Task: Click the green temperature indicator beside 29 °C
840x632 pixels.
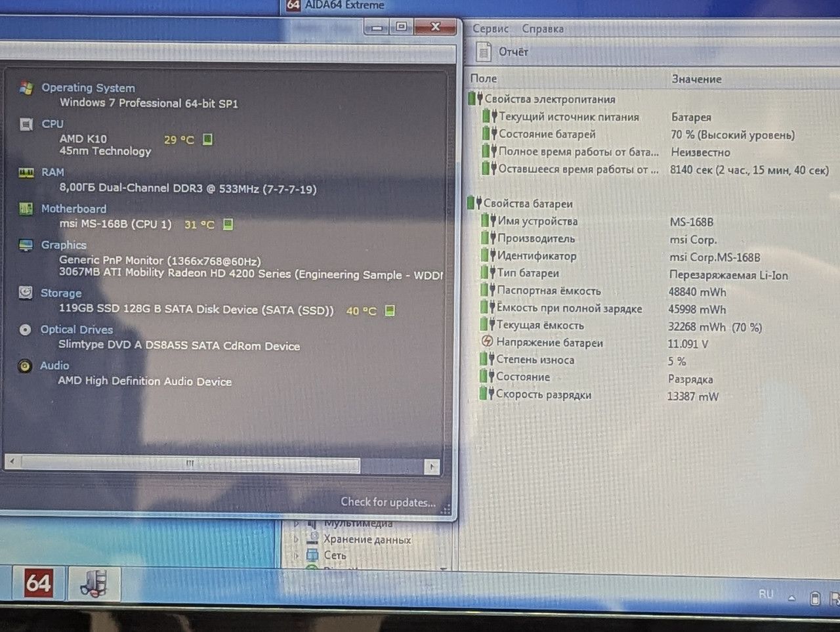Action: (x=207, y=139)
